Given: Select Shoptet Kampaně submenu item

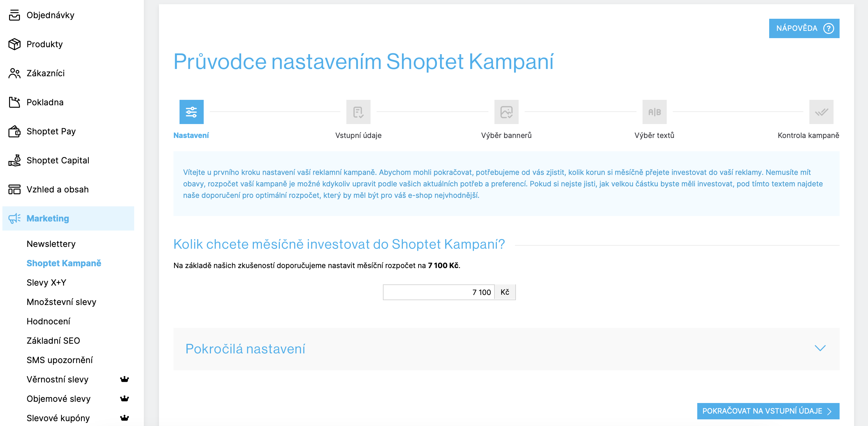Looking at the screenshot, I should coord(64,263).
